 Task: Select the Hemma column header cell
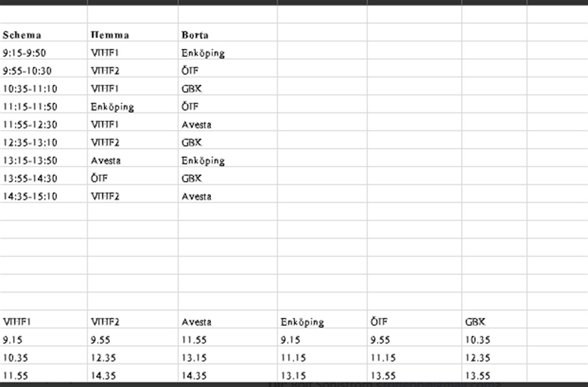(x=109, y=35)
